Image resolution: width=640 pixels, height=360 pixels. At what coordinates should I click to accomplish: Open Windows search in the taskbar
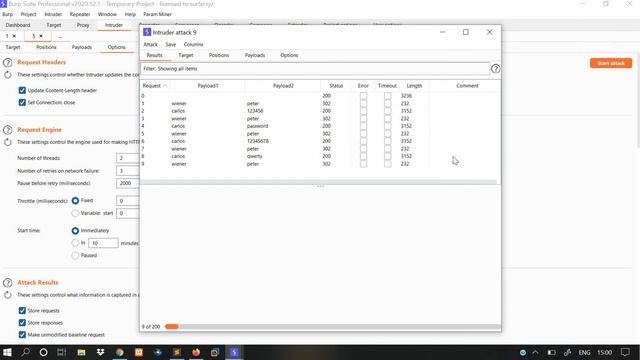26,352
